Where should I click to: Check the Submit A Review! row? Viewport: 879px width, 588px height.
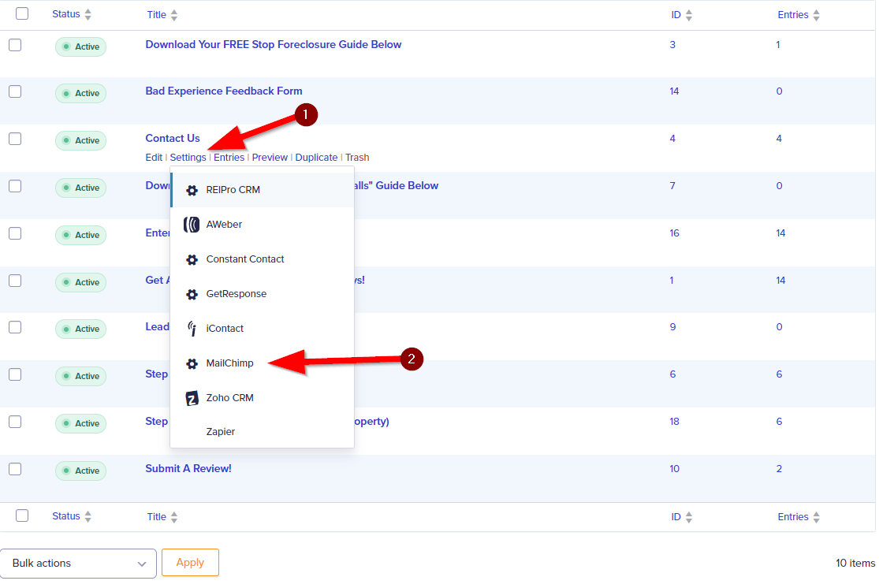(x=15, y=469)
